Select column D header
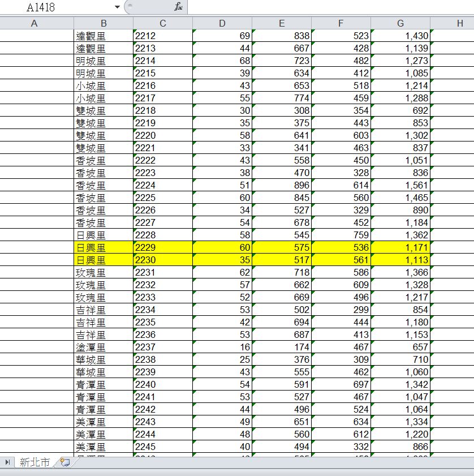Viewport: 474px width, 476px height. pos(222,23)
